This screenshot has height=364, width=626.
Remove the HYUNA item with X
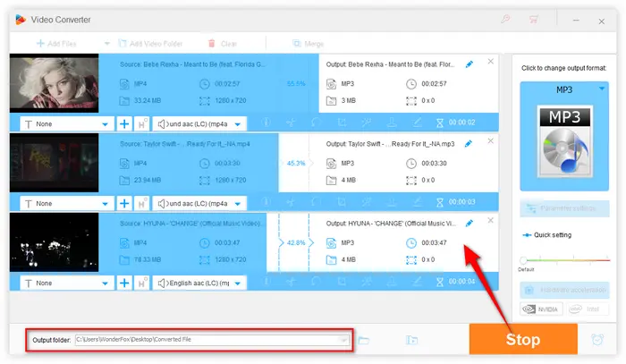[491, 220]
